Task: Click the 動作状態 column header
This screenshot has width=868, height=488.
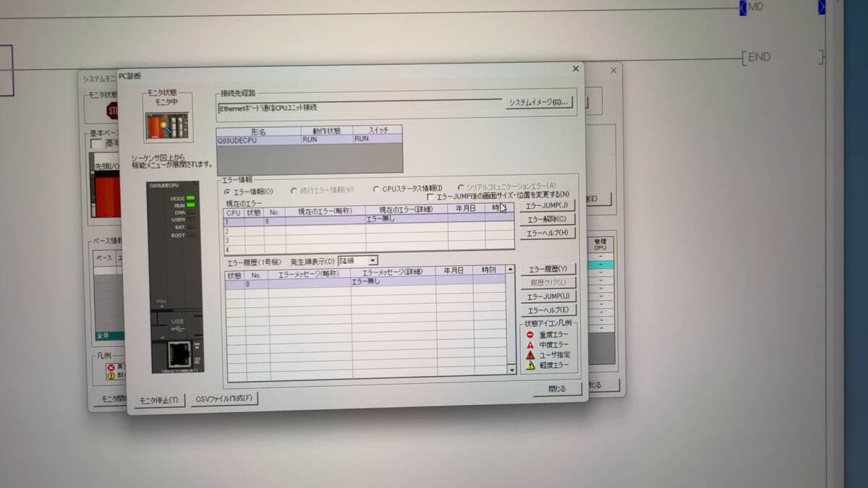Action: tap(326, 131)
